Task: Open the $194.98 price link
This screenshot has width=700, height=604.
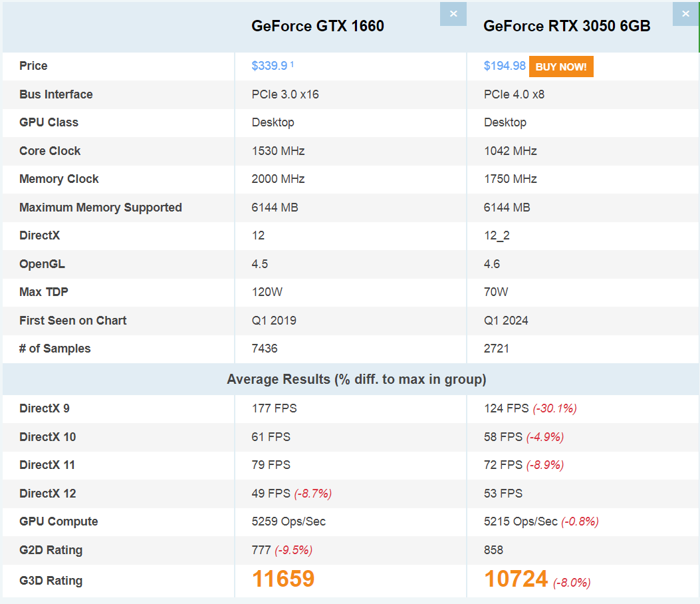Action: (505, 66)
